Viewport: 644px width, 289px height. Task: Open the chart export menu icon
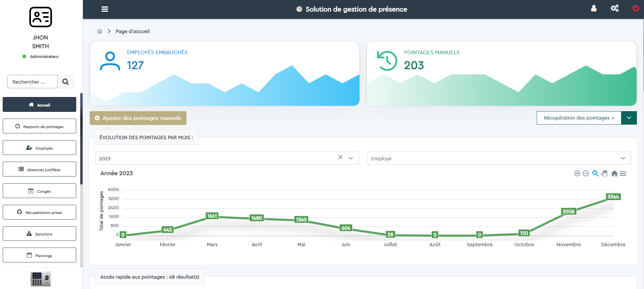[623, 173]
